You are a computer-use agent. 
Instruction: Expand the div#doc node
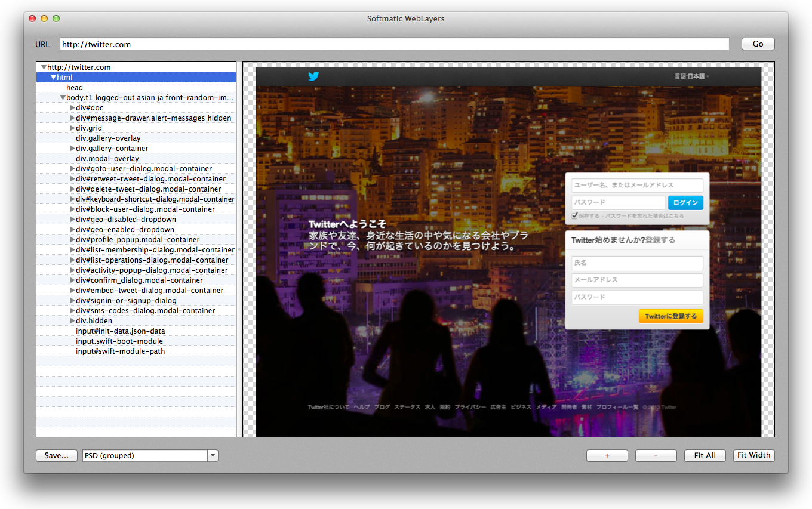[72, 108]
